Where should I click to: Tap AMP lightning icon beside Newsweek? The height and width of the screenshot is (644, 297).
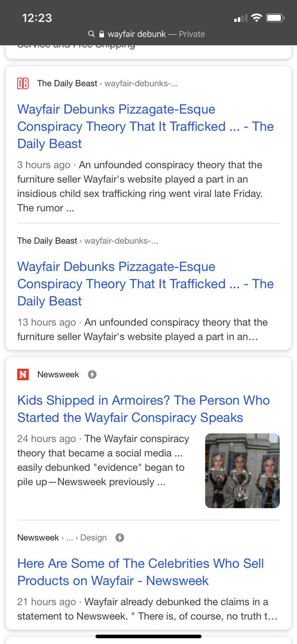tap(92, 375)
